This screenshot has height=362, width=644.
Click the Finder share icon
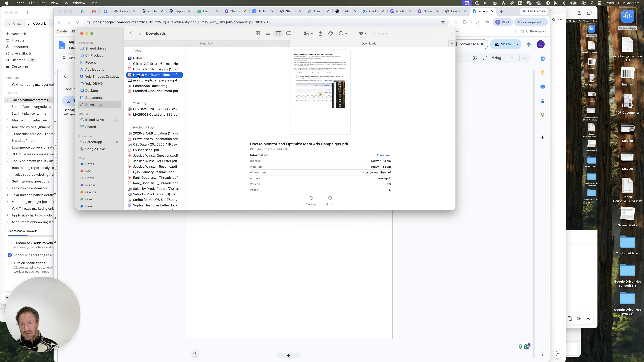[x=320, y=34]
